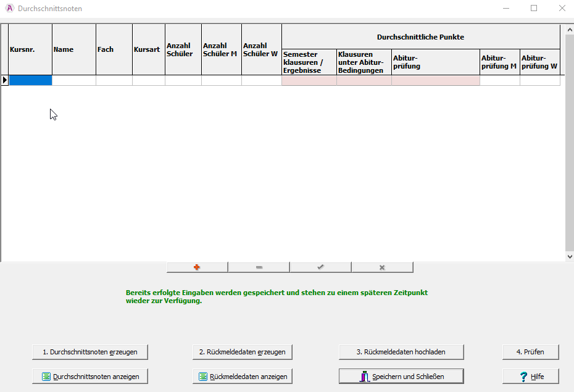Click the vertical scrollbar track
574x392 pixels.
tap(570, 143)
